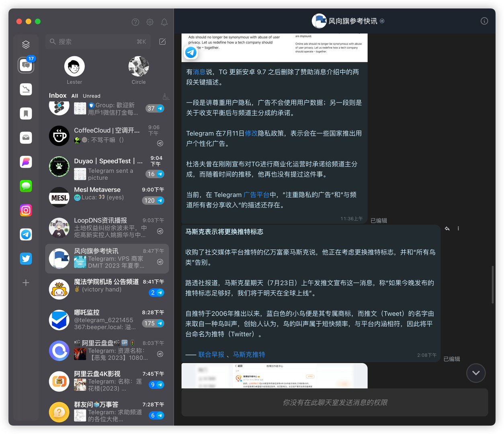Viewport: 504px width, 434px height.
Task: Open the three-dot menu on Musk message
Action: click(458, 229)
